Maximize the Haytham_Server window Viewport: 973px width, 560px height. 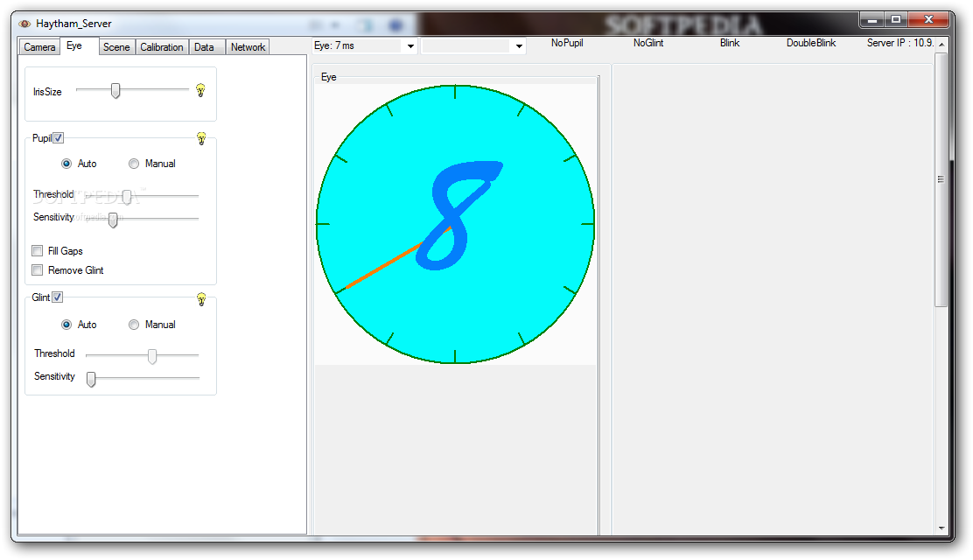coord(896,20)
